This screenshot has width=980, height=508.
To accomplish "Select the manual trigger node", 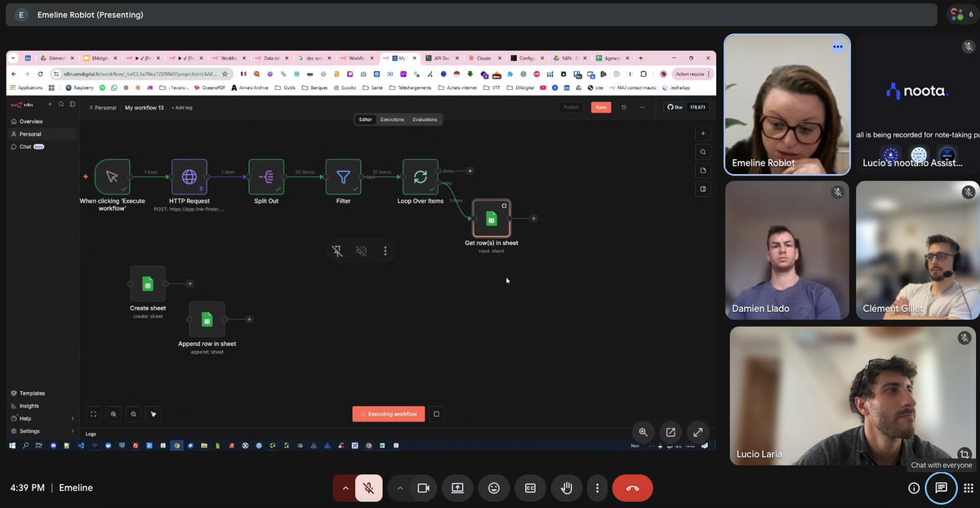I will coord(112,176).
